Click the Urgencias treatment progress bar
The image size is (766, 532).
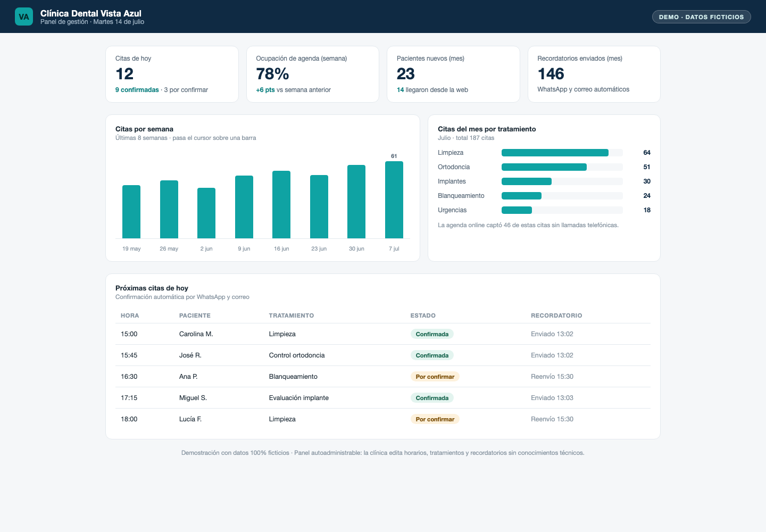click(x=562, y=210)
